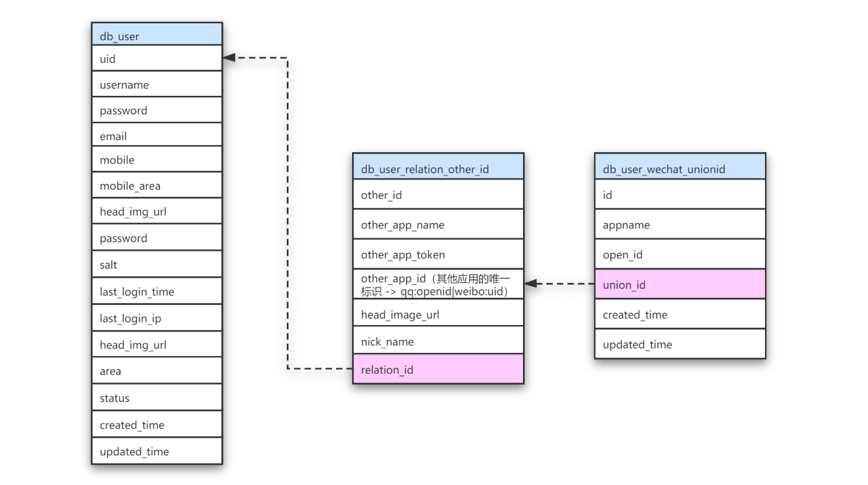Click the other_app_token field row
Viewport: 868px width, 485px height.
coord(438,254)
